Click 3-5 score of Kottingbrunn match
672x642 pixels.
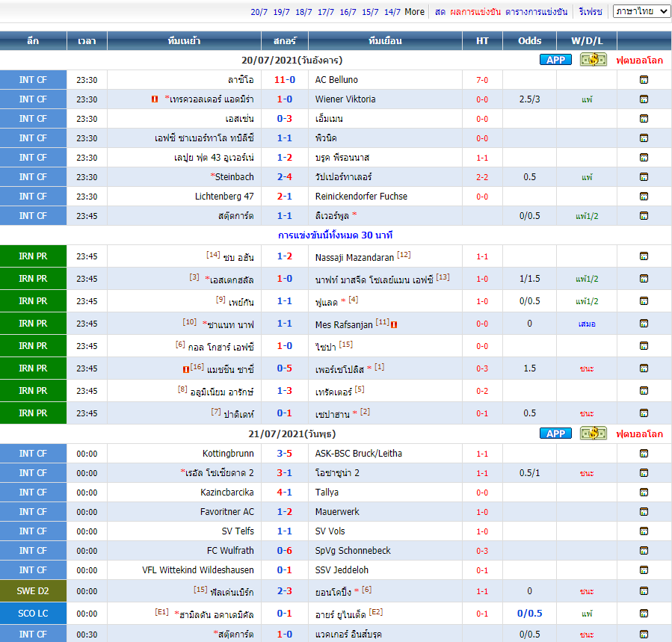tap(285, 454)
